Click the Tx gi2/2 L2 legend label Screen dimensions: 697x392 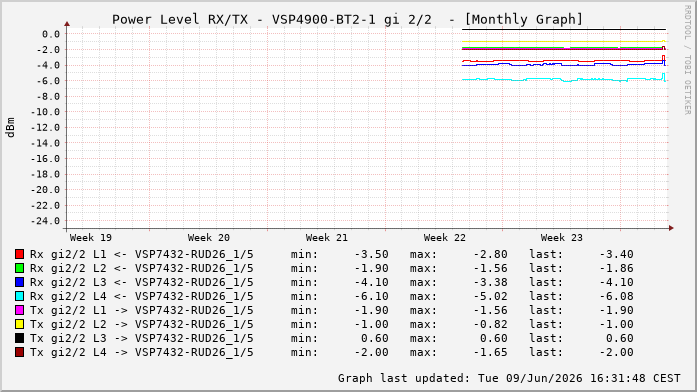click(141, 324)
